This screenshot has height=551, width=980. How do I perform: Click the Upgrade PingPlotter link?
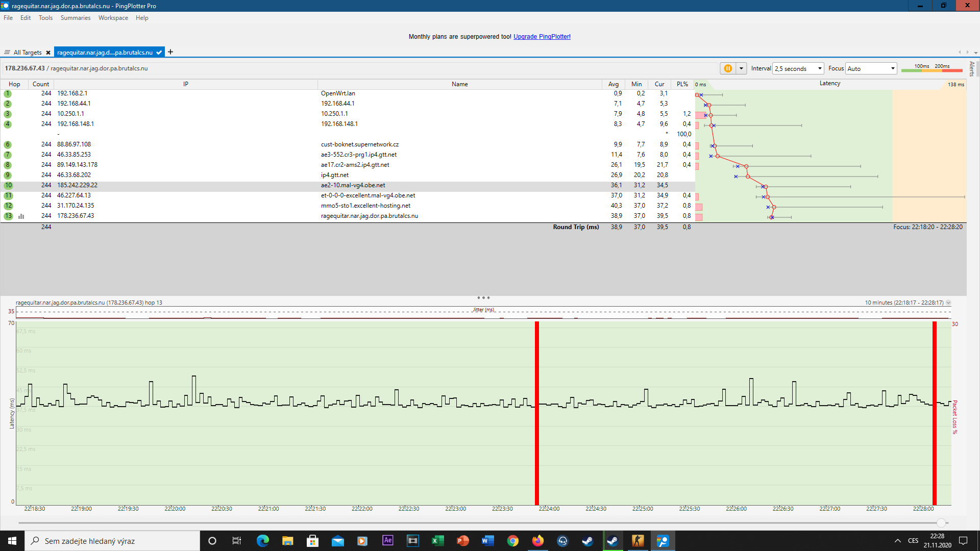tap(542, 37)
